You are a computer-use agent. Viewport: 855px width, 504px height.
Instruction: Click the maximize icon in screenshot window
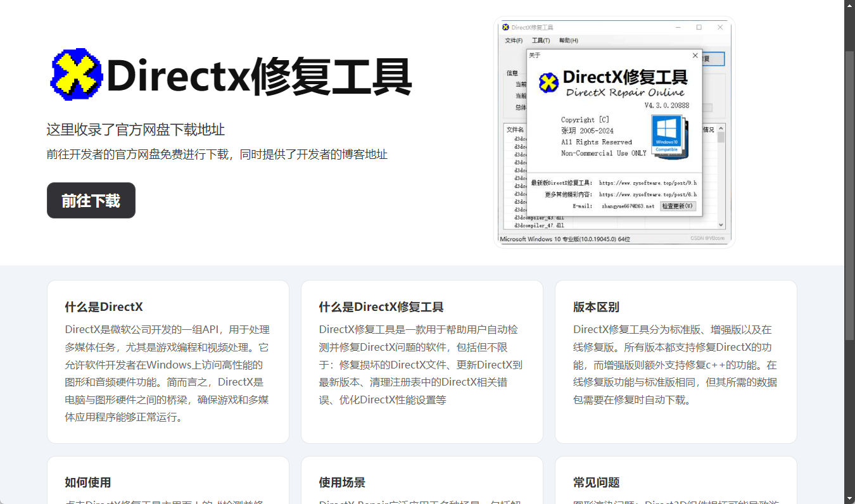(699, 27)
